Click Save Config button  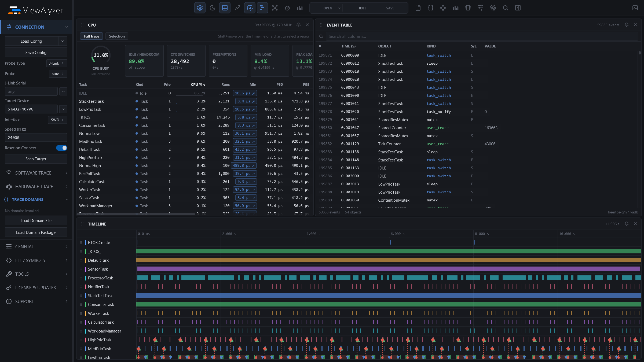[36, 53]
